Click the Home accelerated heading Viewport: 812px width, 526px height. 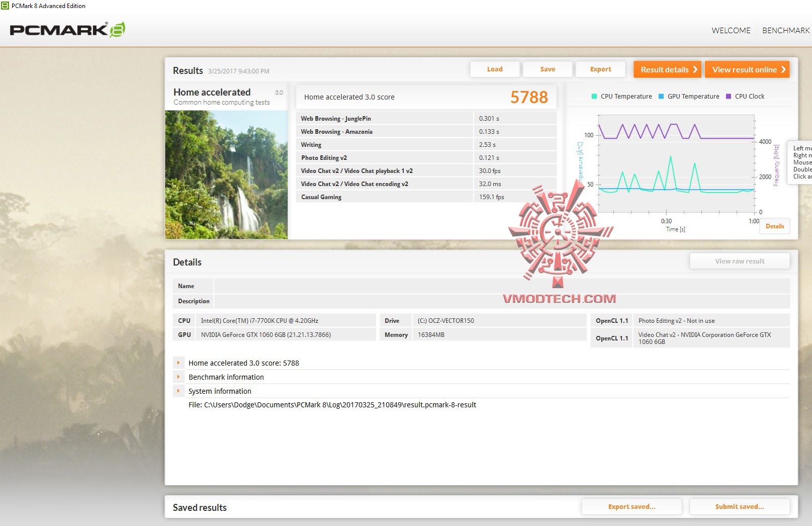(x=212, y=92)
